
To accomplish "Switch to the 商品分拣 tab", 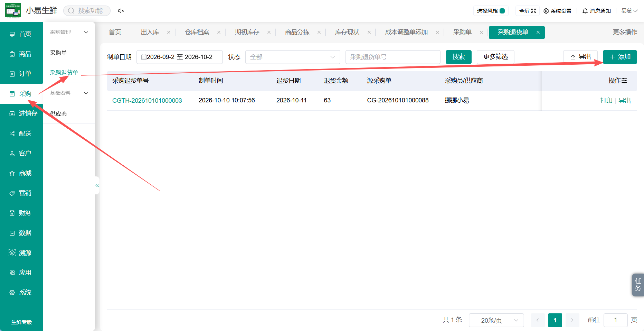I will click(x=297, y=32).
